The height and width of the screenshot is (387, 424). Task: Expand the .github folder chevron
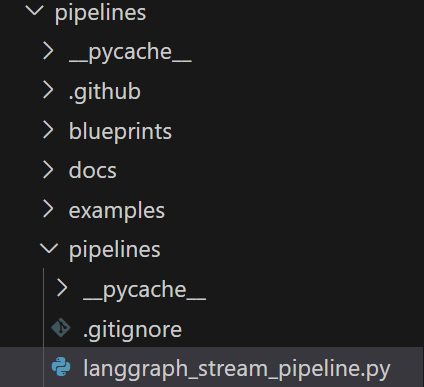(48, 90)
